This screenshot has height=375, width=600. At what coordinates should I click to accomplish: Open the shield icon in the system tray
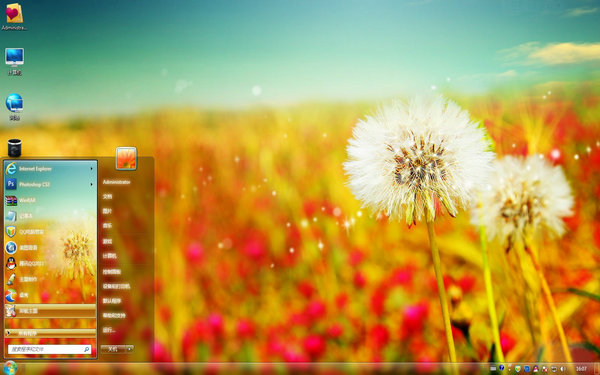(518, 369)
